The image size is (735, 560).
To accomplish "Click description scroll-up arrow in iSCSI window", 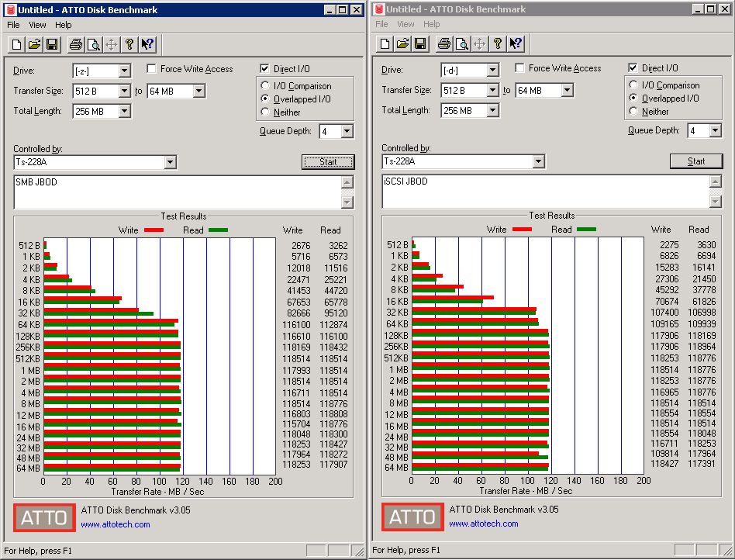I will pos(716,181).
